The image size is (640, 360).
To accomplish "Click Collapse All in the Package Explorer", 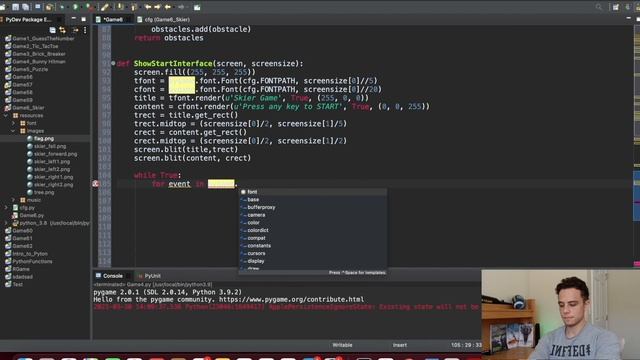I will pyautogui.click(x=53, y=30).
